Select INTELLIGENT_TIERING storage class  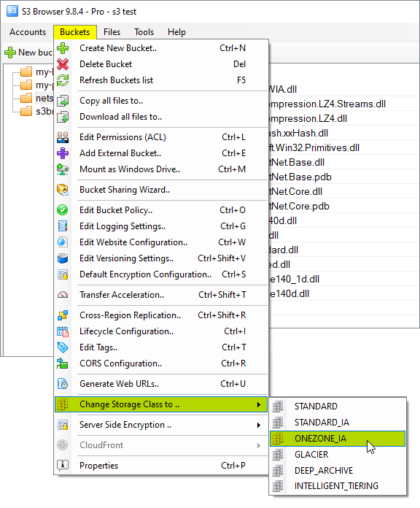(x=338, y=486)
